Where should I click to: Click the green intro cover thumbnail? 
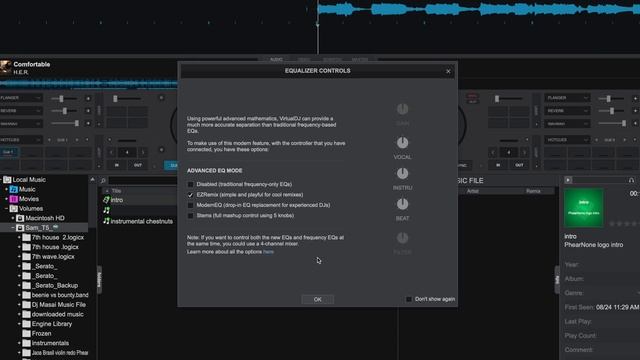584,208
